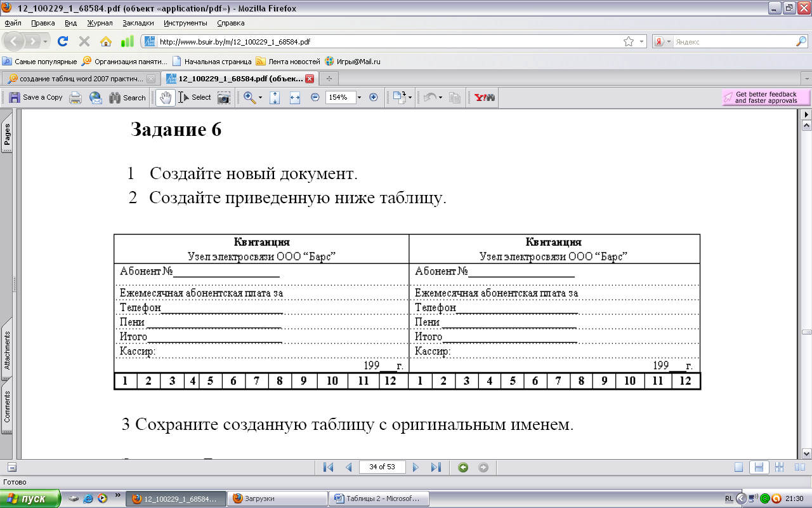Reload the page
The width and height of the screenshot is (812, 508).
[63, 42]
